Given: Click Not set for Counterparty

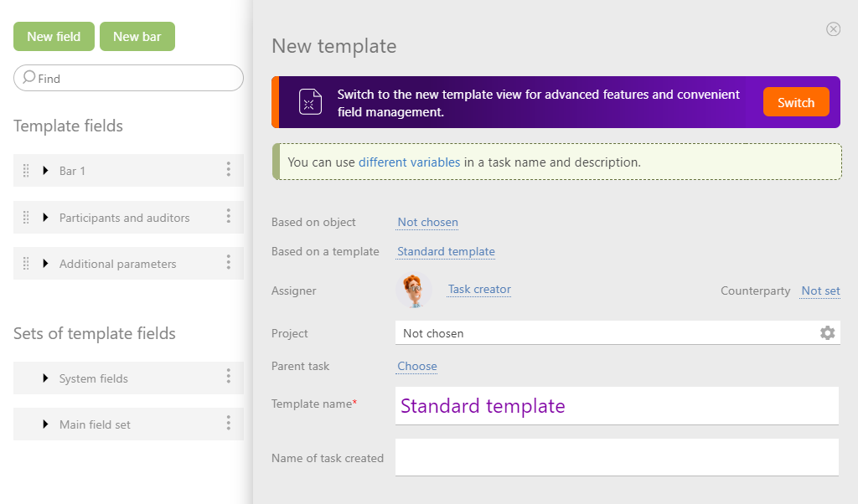Looking at the screenshot, I should (x=820, y=291).
